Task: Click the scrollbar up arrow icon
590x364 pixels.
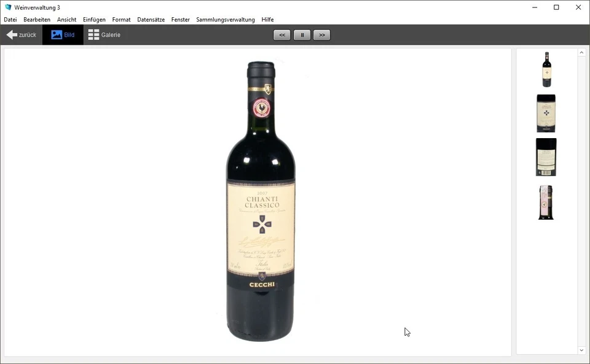Action: click(x=581, y=52)
